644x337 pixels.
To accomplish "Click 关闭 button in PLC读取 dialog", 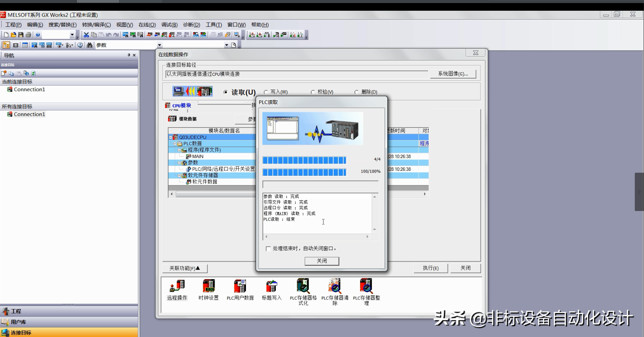I will (x=322, y=261).
